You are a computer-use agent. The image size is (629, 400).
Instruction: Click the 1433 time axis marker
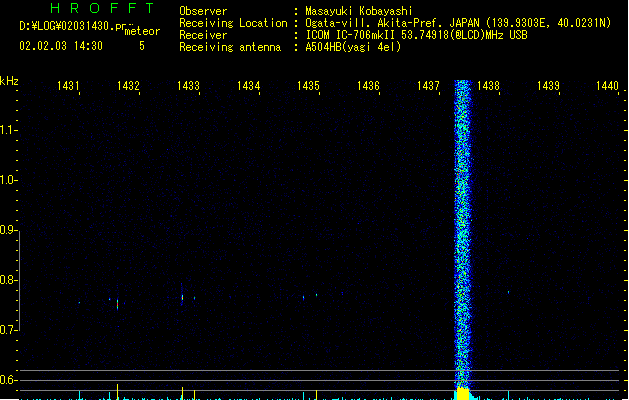(188, 86)
